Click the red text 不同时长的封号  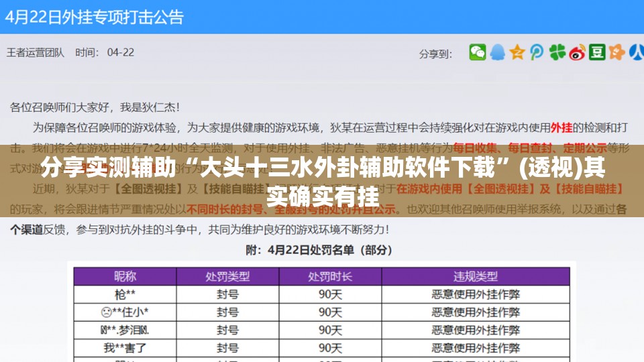pos(225,209)
